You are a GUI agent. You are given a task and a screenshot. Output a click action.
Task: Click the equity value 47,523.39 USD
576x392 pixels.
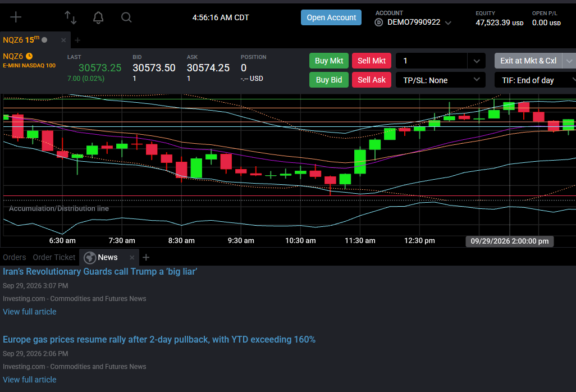tap(500, 23)
